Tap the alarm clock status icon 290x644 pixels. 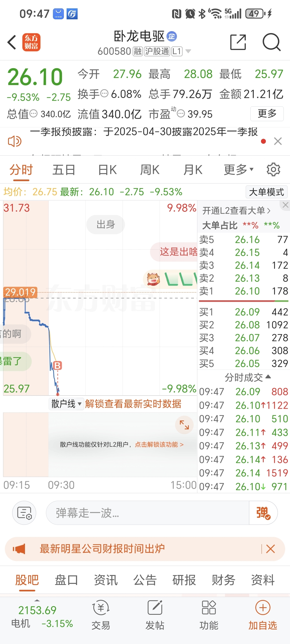190,14
